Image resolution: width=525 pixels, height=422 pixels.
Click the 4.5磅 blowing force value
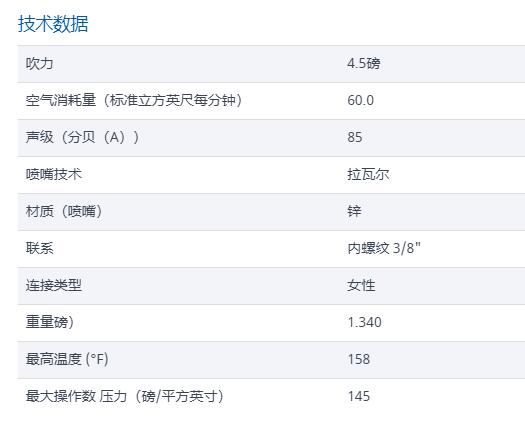tap(364, 63)
